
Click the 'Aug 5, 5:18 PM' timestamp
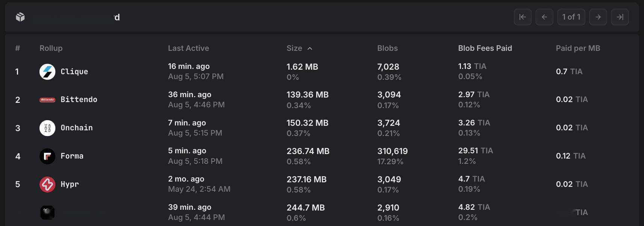pos(195,161)
